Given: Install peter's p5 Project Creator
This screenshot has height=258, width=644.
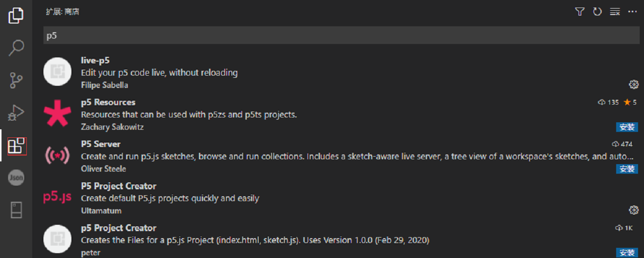Looking at the screenshot, I should [627, 252].
